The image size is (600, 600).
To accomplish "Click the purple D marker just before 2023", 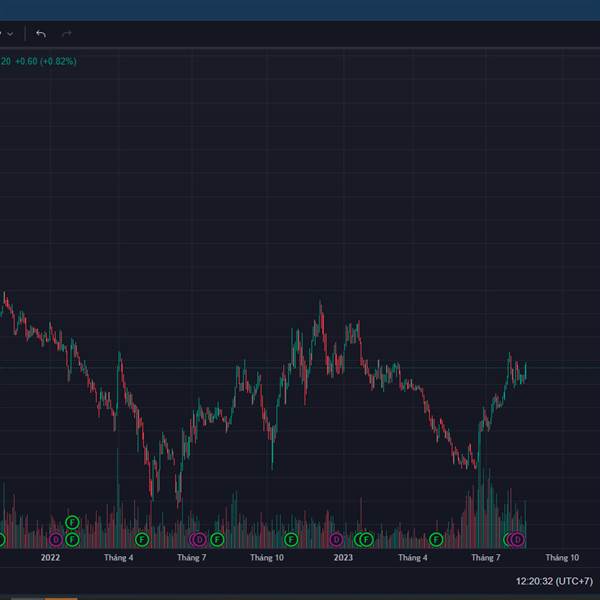I will point(336,540).
